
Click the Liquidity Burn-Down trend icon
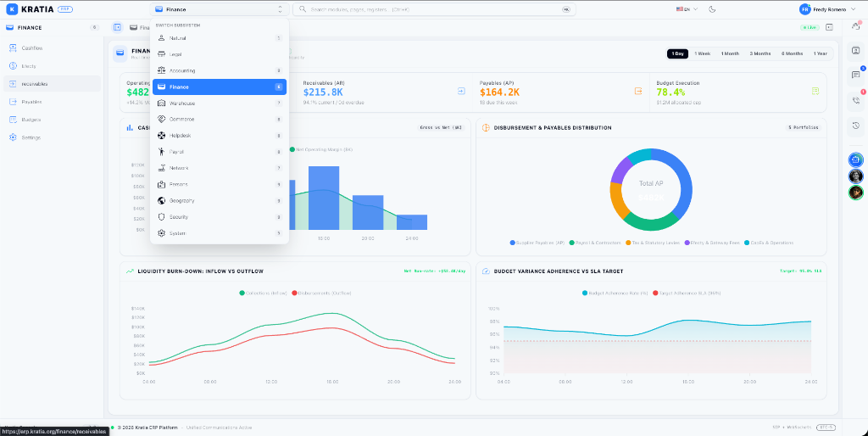click(130, 271)
